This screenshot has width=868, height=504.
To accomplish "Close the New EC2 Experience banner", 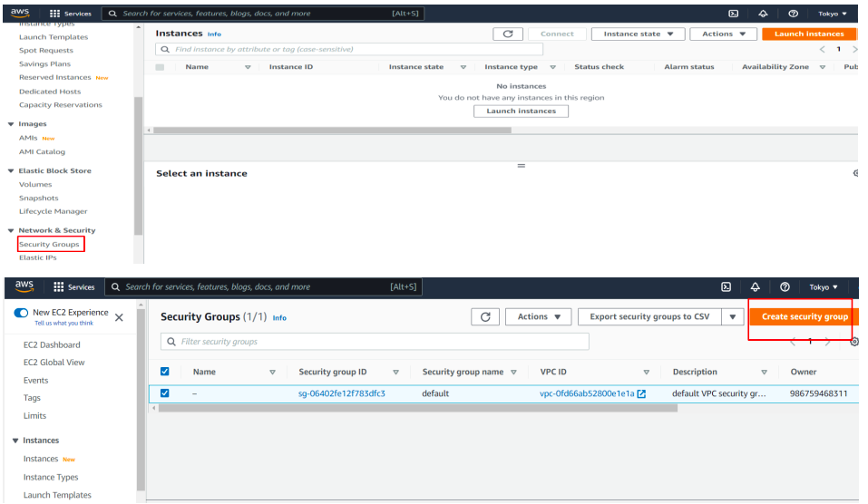I will [119, 317].
